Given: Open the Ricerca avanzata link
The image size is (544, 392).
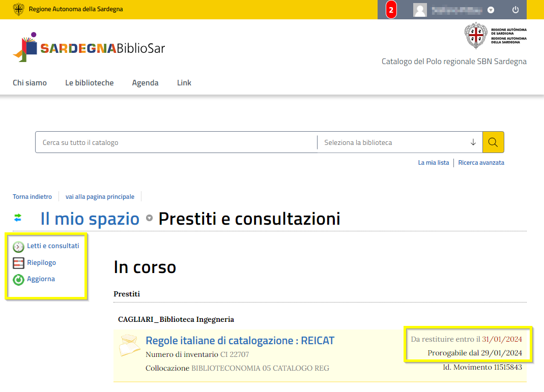Looking at the screenshot, I should [481, 163].
